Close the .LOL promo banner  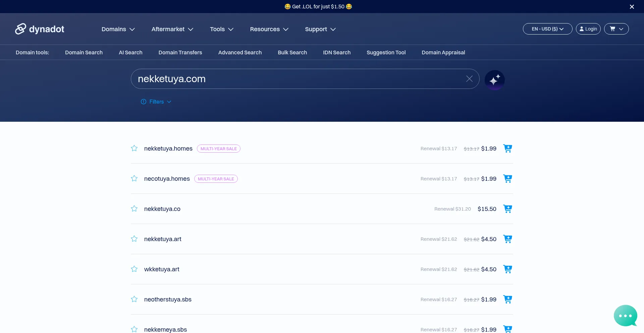[x=632, y=7]
